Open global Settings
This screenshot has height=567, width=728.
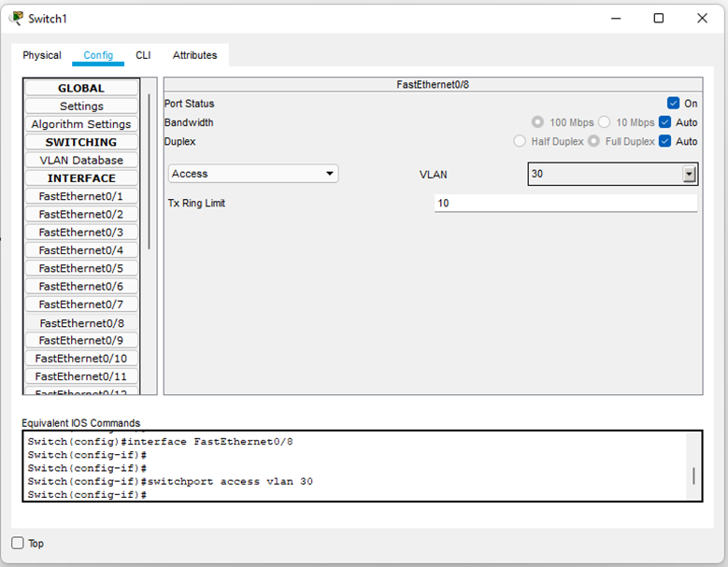point(81,106)
